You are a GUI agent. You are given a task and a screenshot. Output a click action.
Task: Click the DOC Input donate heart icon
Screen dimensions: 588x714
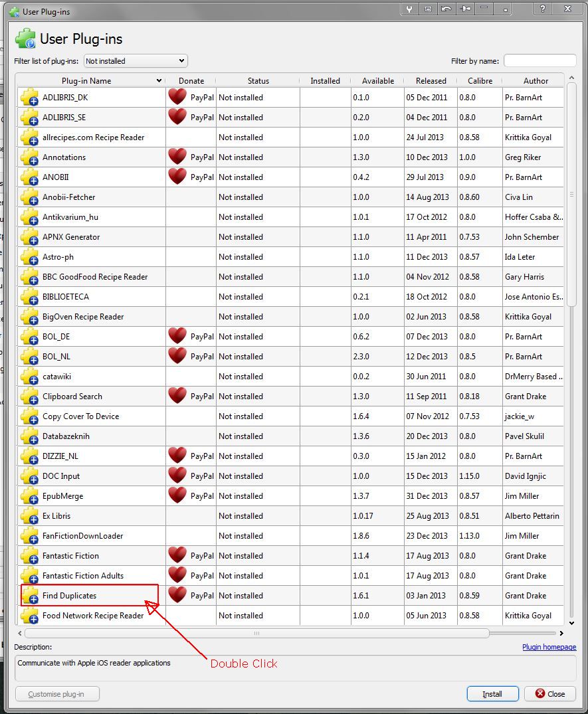coord(177,476)
